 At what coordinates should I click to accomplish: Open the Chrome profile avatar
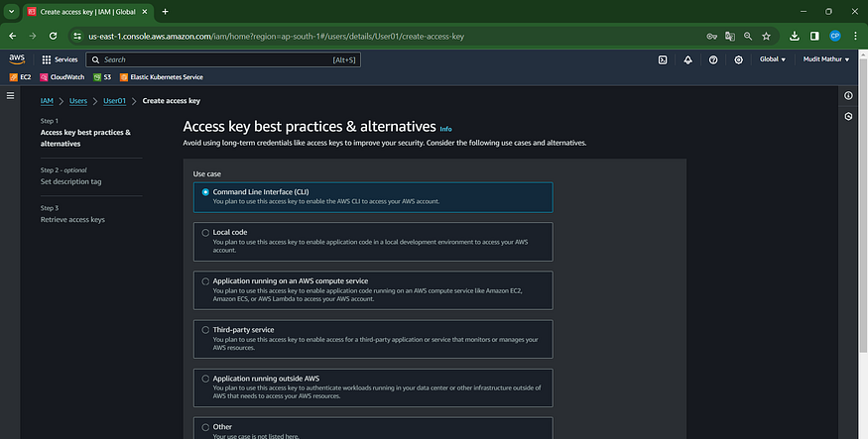(x=835, y=36)
